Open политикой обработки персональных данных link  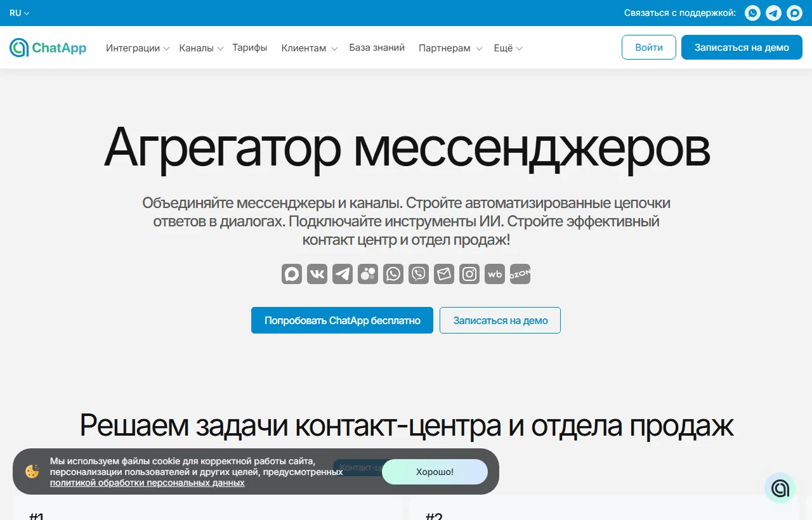pyautogui.click(x=147, y=483)
